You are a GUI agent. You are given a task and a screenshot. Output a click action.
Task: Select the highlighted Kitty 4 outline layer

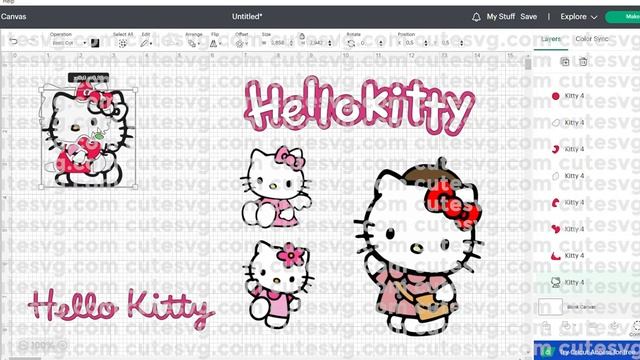(x=587, y=282)
